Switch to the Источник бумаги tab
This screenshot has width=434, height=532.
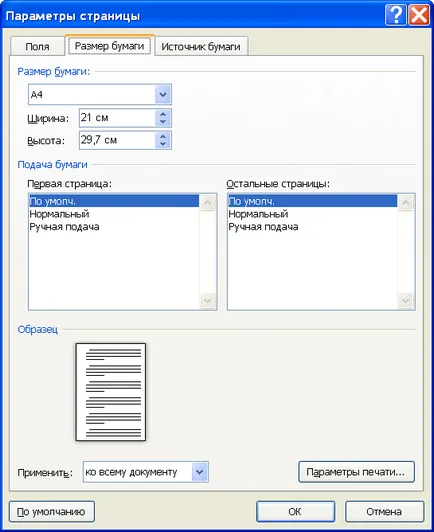click(201, 46)
